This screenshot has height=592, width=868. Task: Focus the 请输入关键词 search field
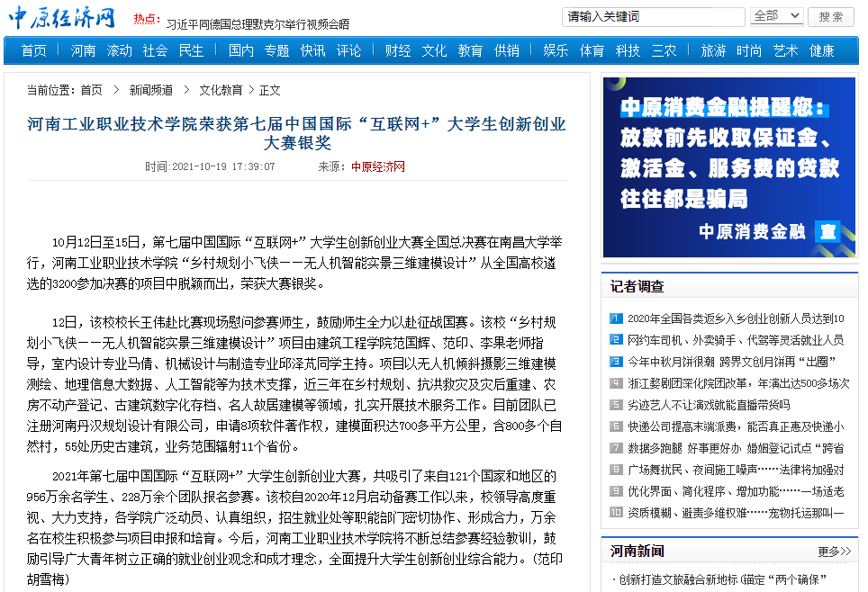click(x=653, y=16)
